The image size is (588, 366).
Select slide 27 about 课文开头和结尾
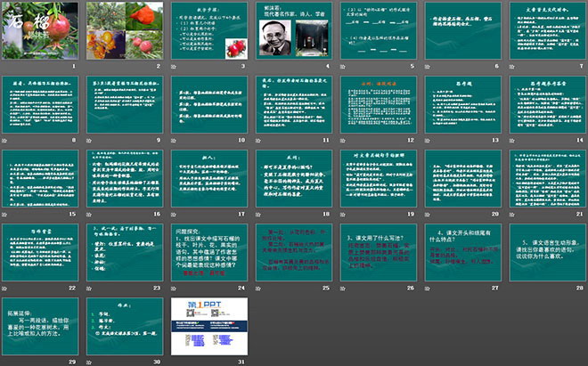click(x=459, y=252)
